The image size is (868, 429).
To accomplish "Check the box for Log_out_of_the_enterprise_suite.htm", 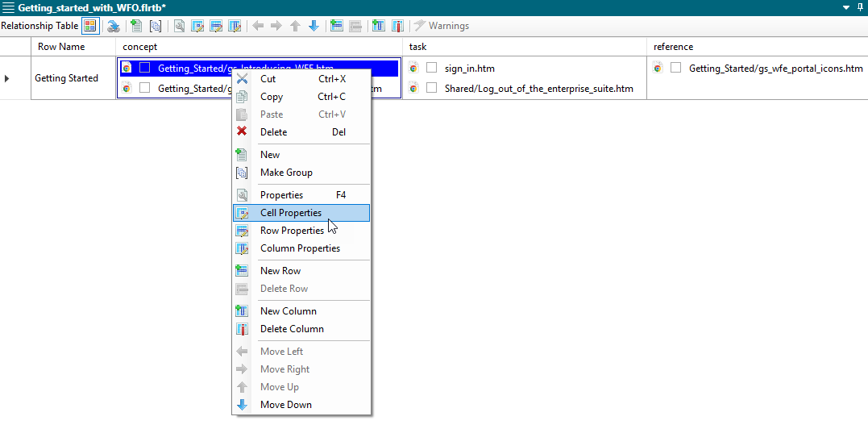I will click(432, 88).
